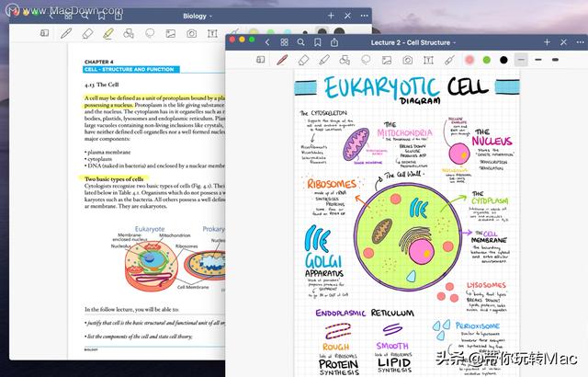The image size is (588, 377).
Task: Open share menu in Biology window
Action: point(119,16)
